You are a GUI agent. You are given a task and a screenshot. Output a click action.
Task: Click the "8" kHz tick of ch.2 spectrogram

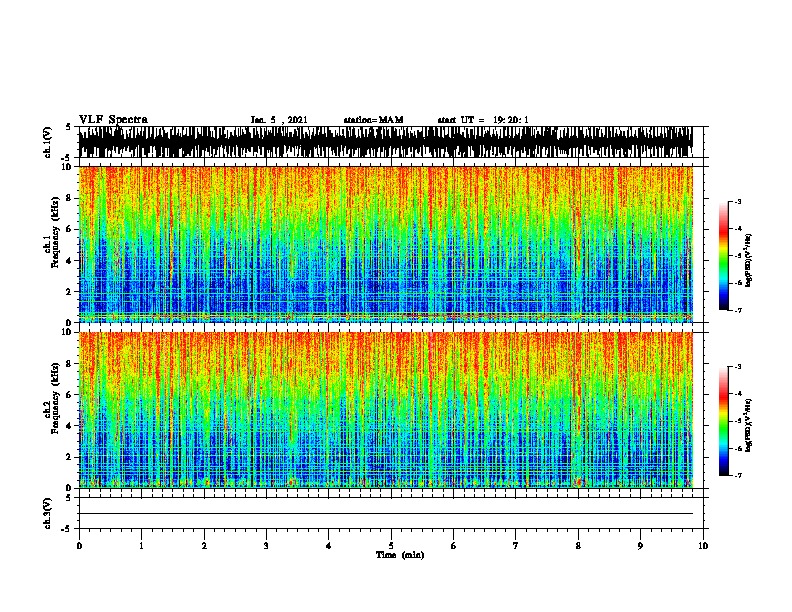pos(70,364)
